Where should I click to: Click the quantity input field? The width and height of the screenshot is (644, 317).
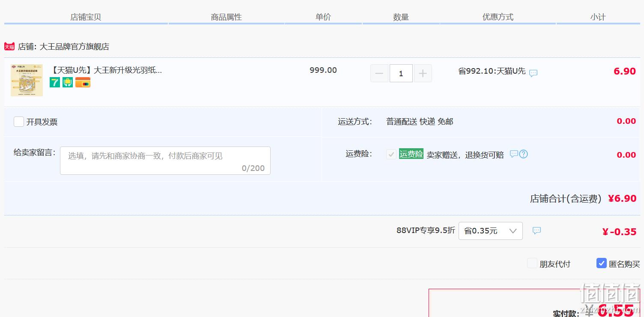coord(401,73)
